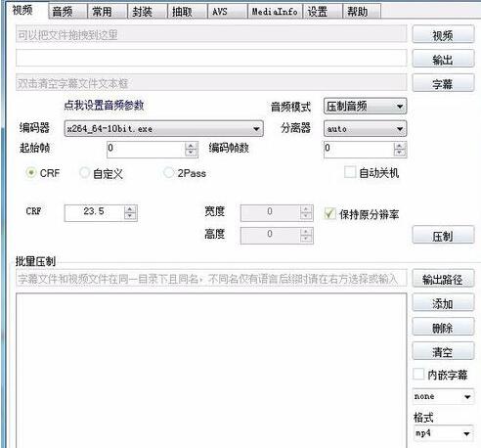481x448 pixels.
Task: Start encoding with 压制 button
Action: pyautogui.click(x=443, y=236)
